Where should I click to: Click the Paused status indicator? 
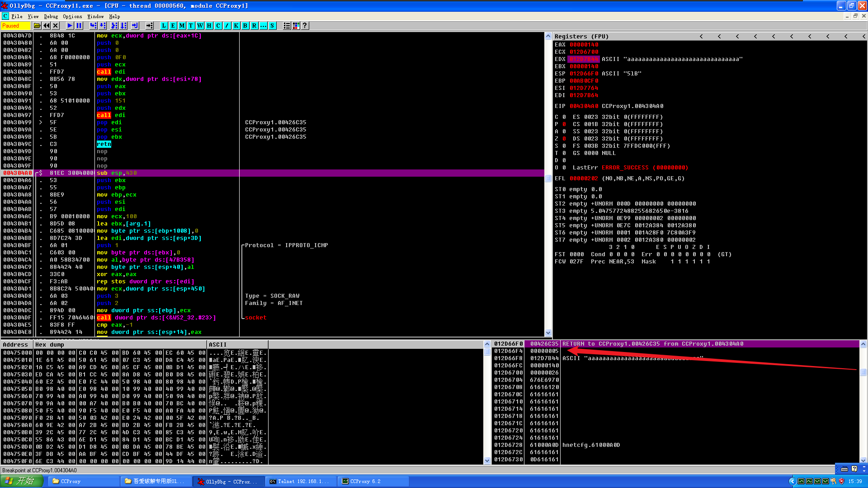point(15,26)
